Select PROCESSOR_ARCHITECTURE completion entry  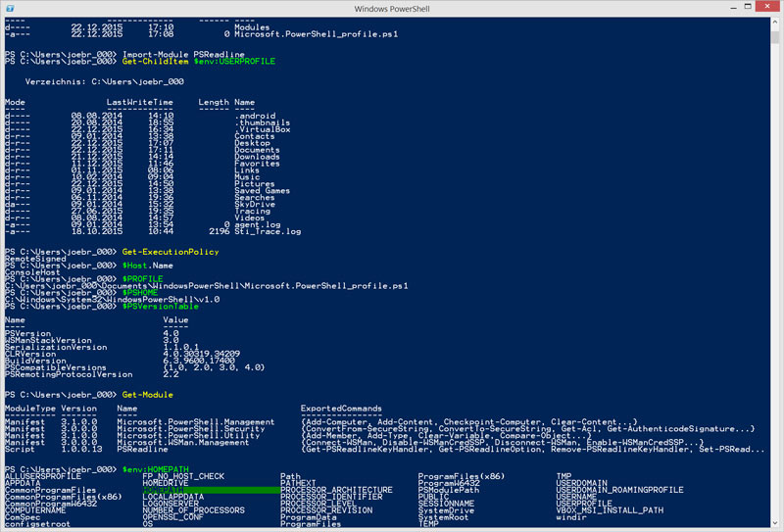click(336, 490)
